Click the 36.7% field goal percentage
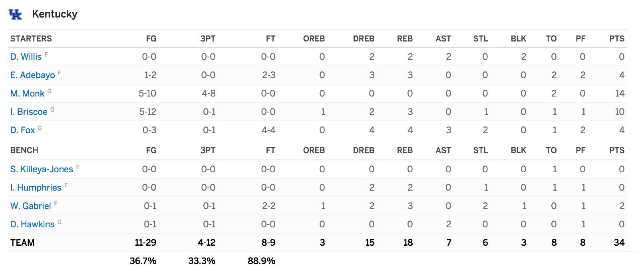This screenshot has height=276, width=644. point(143,261)
